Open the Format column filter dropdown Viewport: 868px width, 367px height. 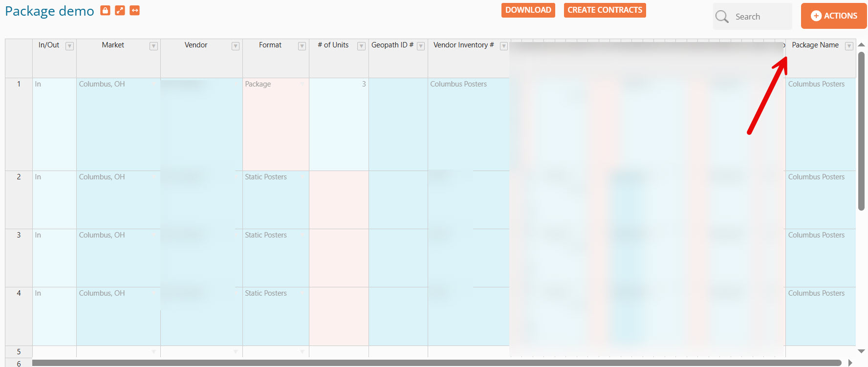(x=302, y=46)
